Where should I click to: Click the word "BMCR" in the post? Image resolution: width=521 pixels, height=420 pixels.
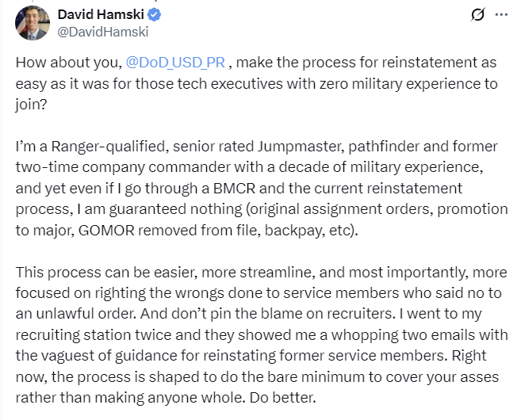pos(234,189)
